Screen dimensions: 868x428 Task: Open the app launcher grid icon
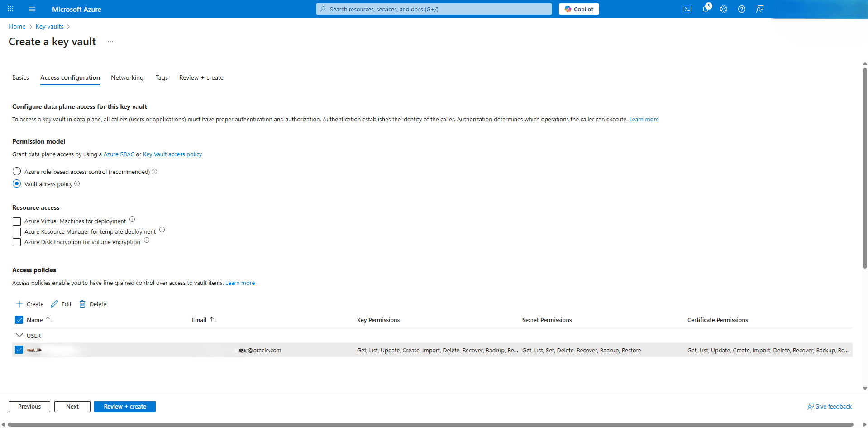click(10, 9)
